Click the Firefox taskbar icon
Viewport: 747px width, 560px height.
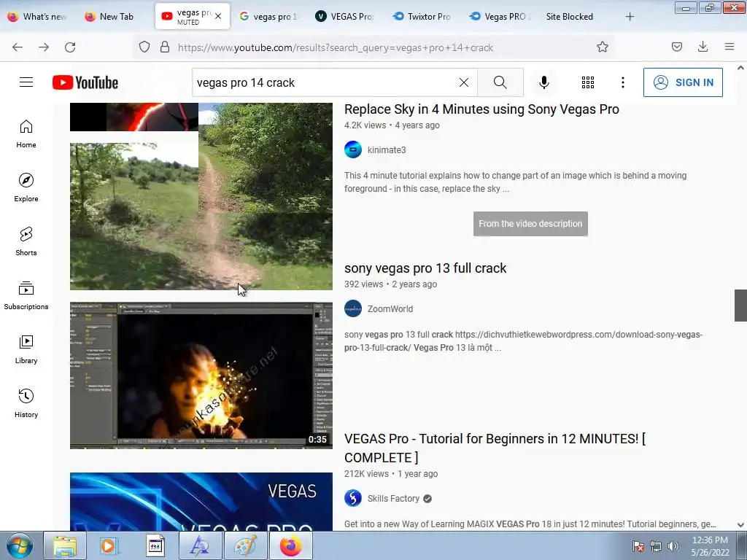(290, 545)
